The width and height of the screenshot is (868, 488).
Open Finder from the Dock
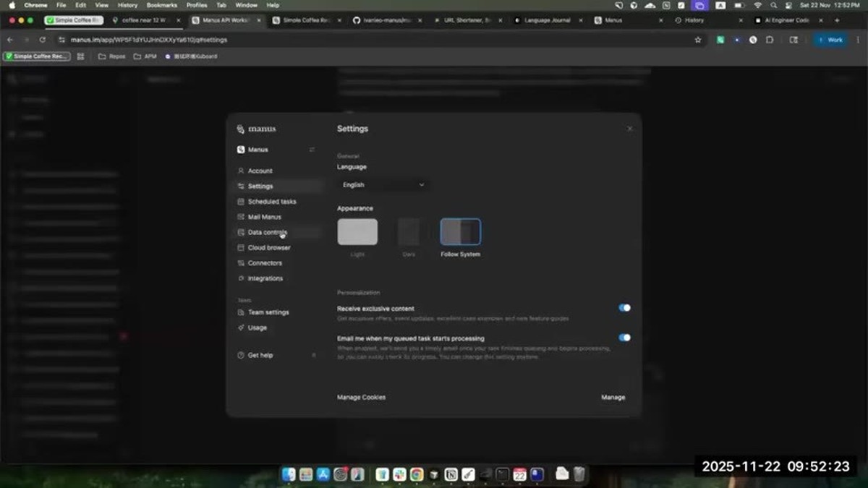pos(289,474)
